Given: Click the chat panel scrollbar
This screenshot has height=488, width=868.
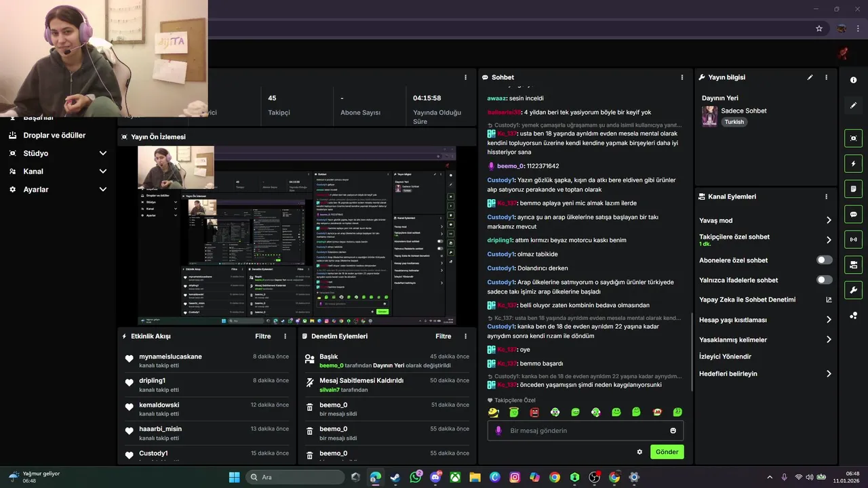Looking at the screenshot, I should coord(692,352).
